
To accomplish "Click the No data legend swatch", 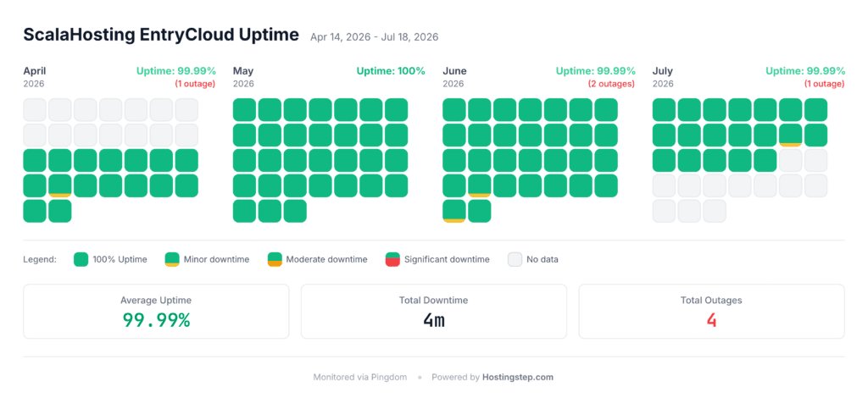I will pyautogui.click(x=515, y=259).
